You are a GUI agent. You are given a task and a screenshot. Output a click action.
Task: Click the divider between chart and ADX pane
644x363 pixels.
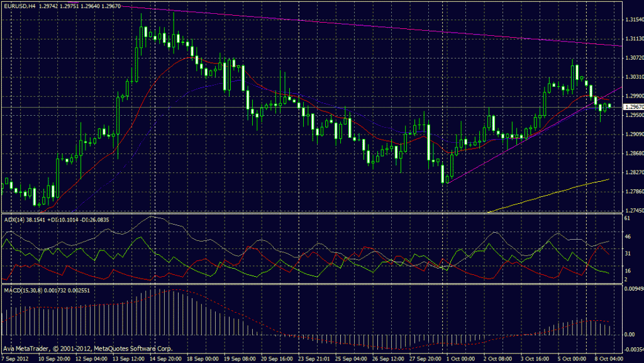click(314, 213)
